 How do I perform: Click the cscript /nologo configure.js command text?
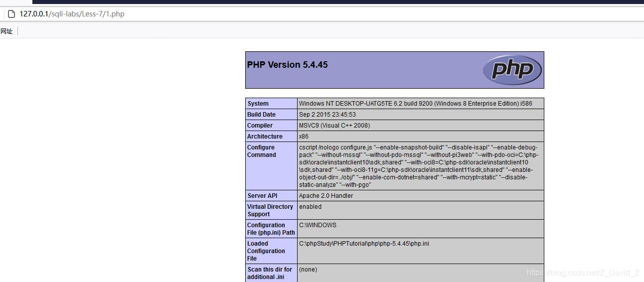coord(419,166)
